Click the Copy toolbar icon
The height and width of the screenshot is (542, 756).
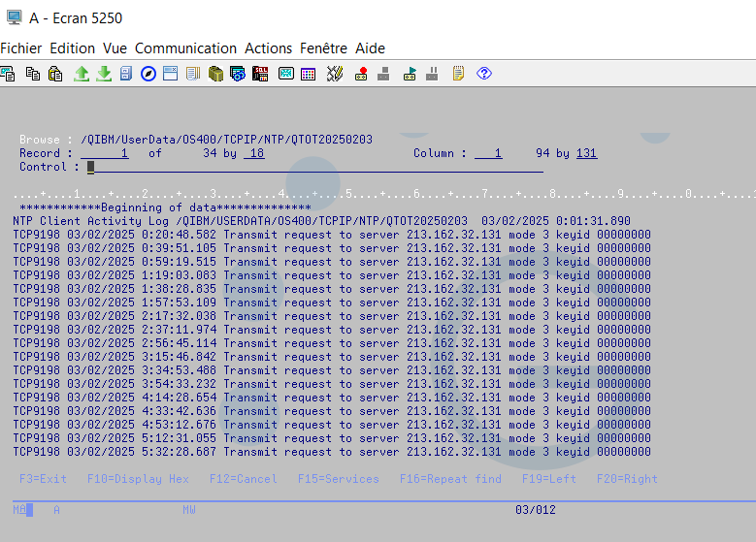click(33, 74)
